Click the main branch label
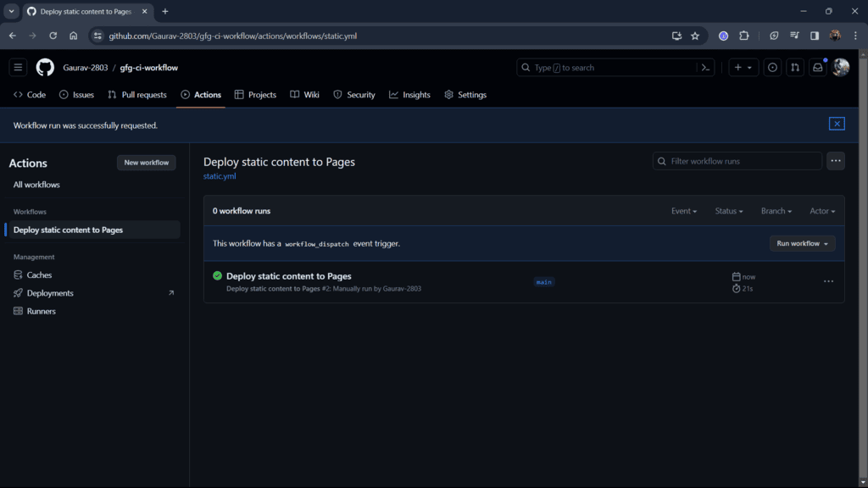The image size is (868, 488). point(543,282)
